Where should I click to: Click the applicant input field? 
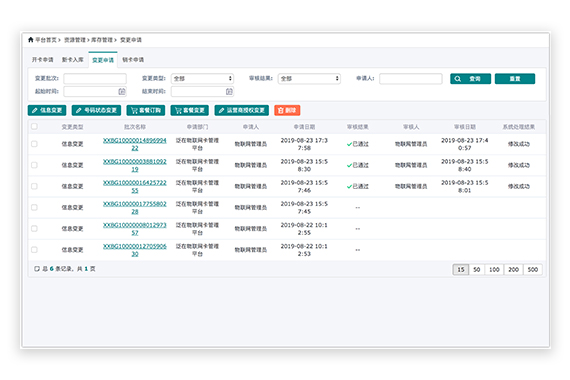410,79
